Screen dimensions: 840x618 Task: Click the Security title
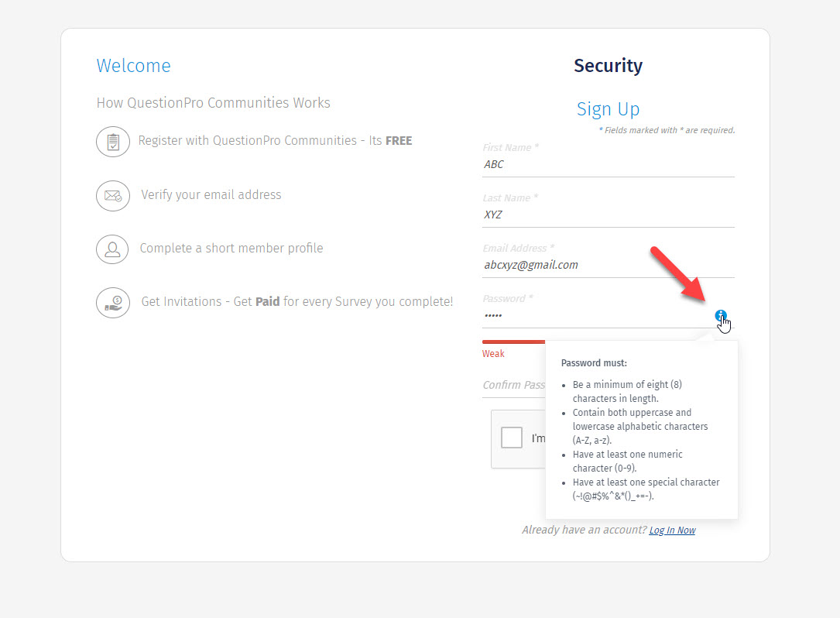click(608, 66)
